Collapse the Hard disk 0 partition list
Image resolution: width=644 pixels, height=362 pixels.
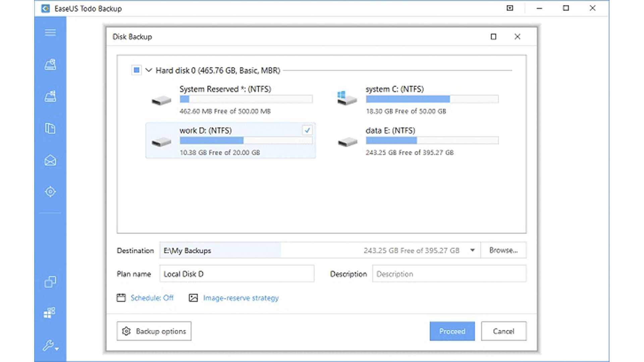pos(149,70)
